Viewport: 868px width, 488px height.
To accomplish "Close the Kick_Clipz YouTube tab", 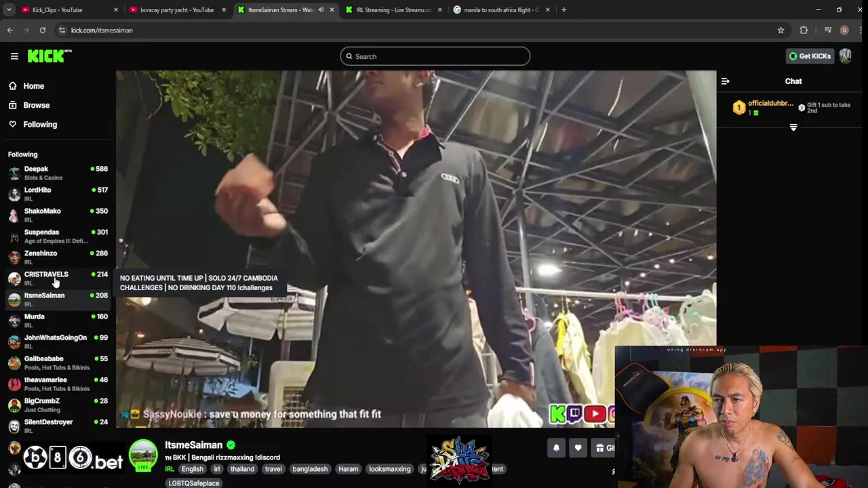I will (x=116, y=10).
